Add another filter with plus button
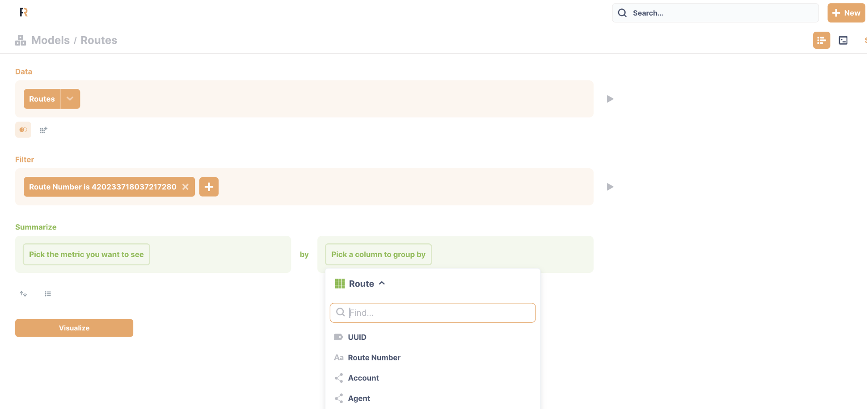This screenshot has height=409, width=868. (209, 187)
